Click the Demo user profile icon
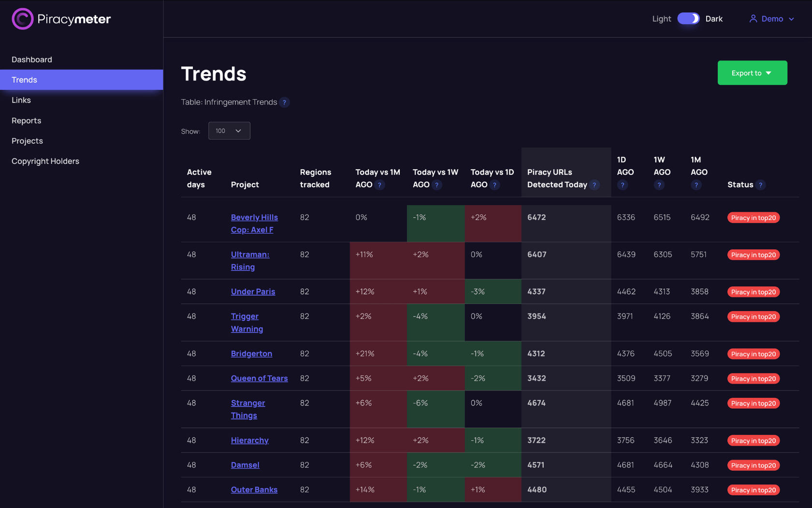 point(753,19)
